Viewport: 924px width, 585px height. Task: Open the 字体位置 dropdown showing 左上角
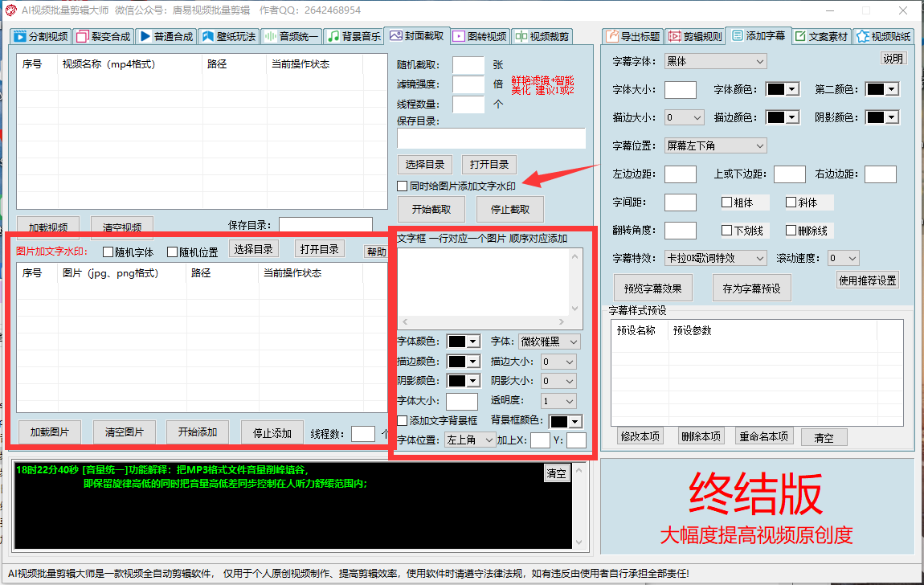[470, 440]
